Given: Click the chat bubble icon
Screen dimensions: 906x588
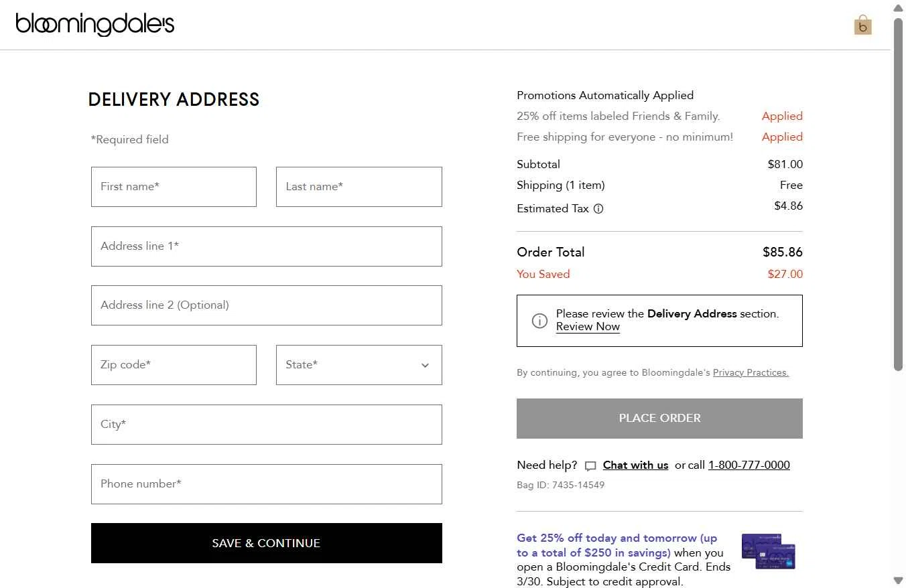Looking at the screenshot, I should (x=590, y=466).
